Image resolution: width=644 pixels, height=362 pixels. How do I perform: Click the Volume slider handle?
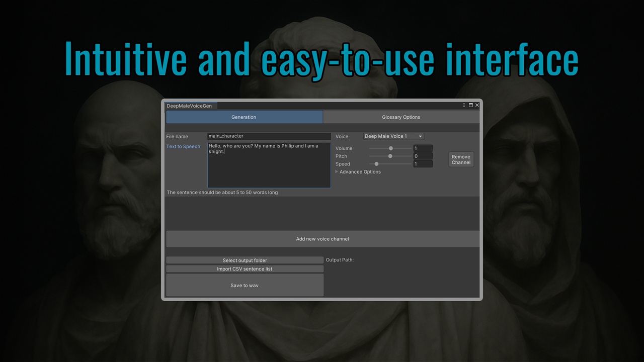(391, 148)
